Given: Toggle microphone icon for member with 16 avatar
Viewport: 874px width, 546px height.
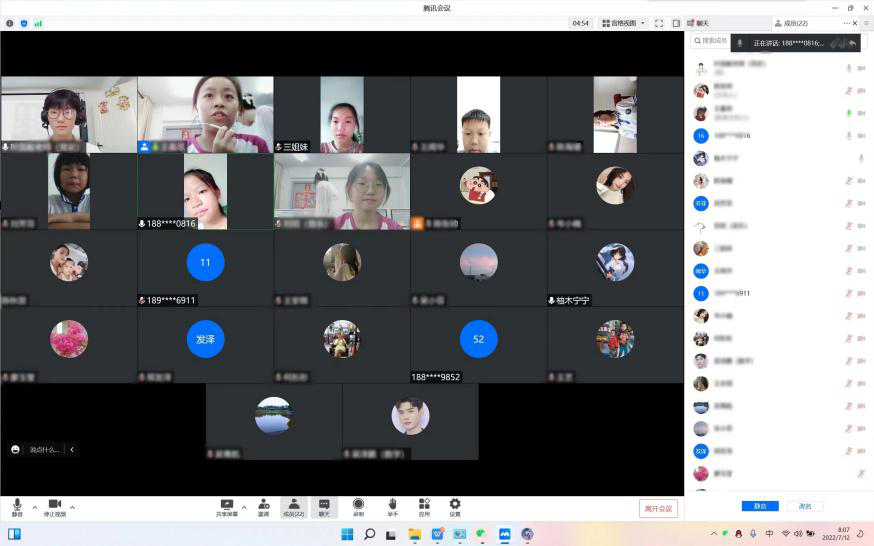Looking at the screenshot, I should [x=849, y=135].
